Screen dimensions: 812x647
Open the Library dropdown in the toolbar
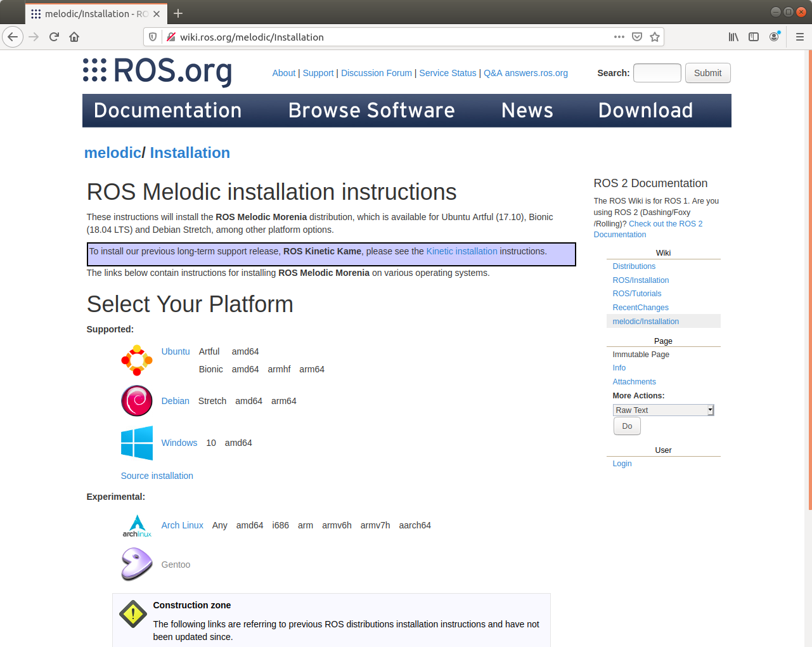(733, 37)
